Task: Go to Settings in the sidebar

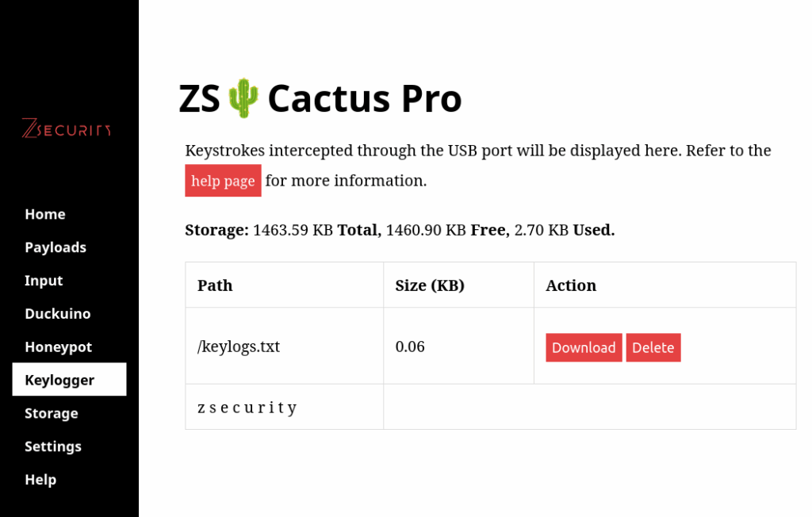Action: [x=53, y=446]
